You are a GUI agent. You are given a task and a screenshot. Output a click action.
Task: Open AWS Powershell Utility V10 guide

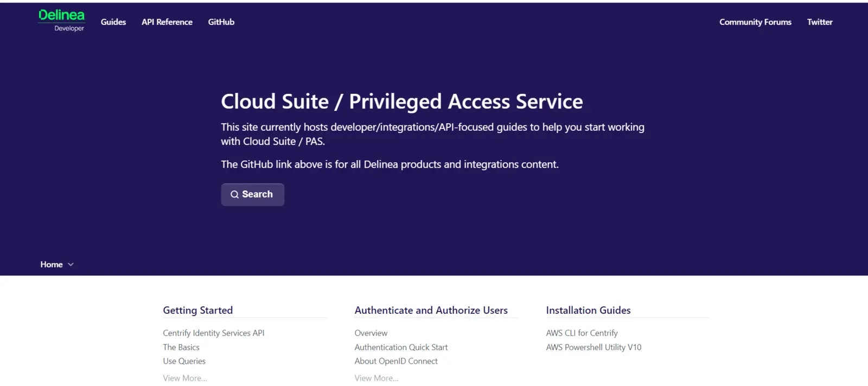click(593, 347)
